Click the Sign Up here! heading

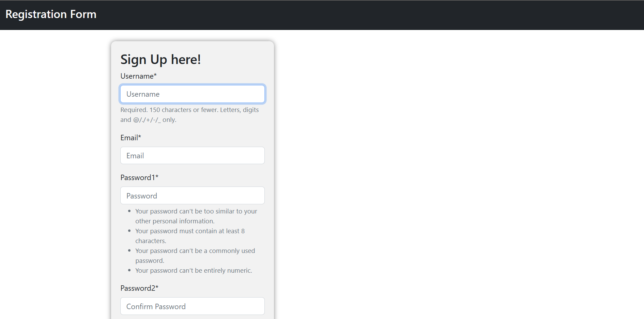[x=160, y=59]
